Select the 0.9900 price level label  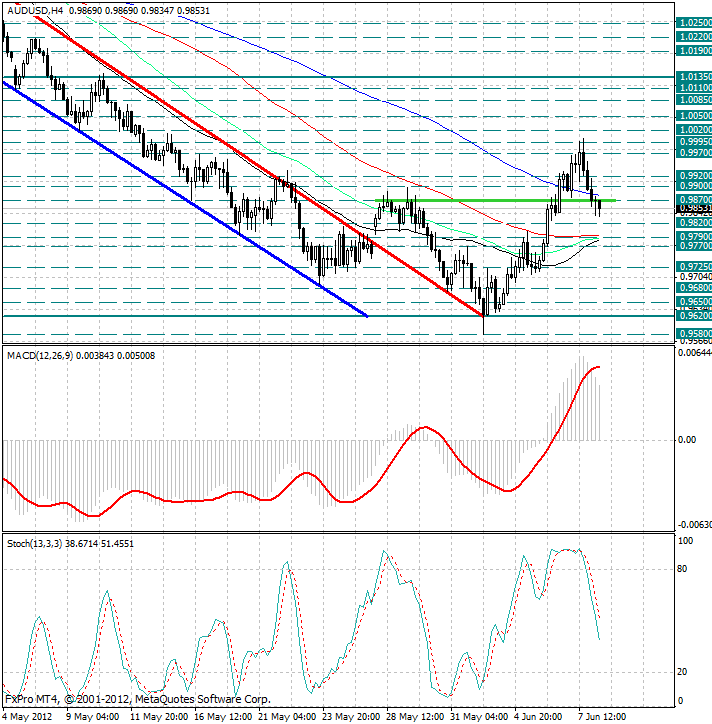694,186
